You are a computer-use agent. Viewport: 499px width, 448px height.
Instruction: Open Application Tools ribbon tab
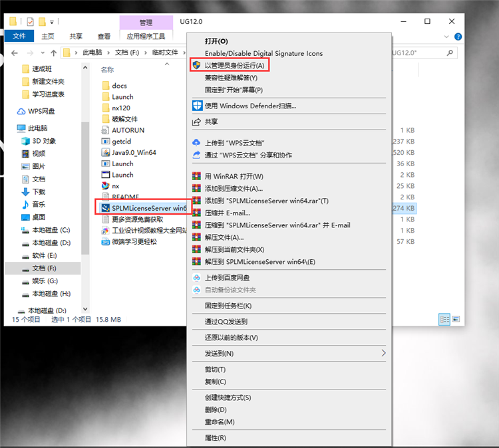click(x=146, y=37)
